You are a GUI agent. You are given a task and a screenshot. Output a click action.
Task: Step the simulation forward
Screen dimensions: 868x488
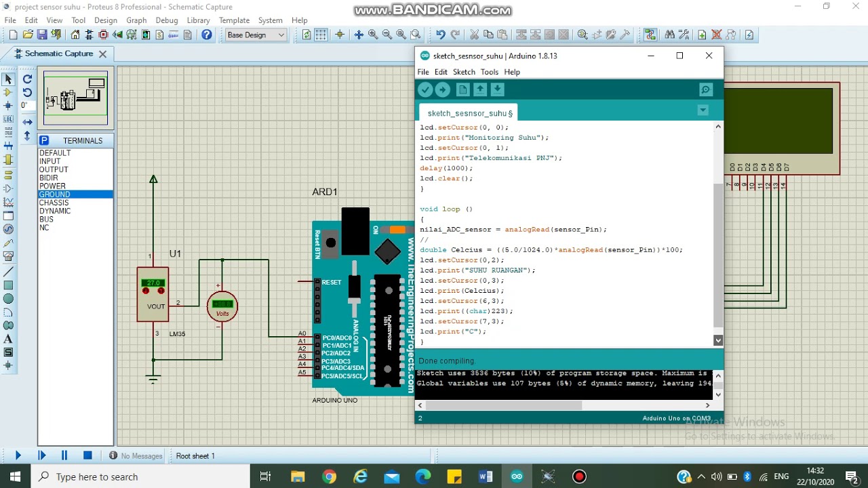(41, 455)
